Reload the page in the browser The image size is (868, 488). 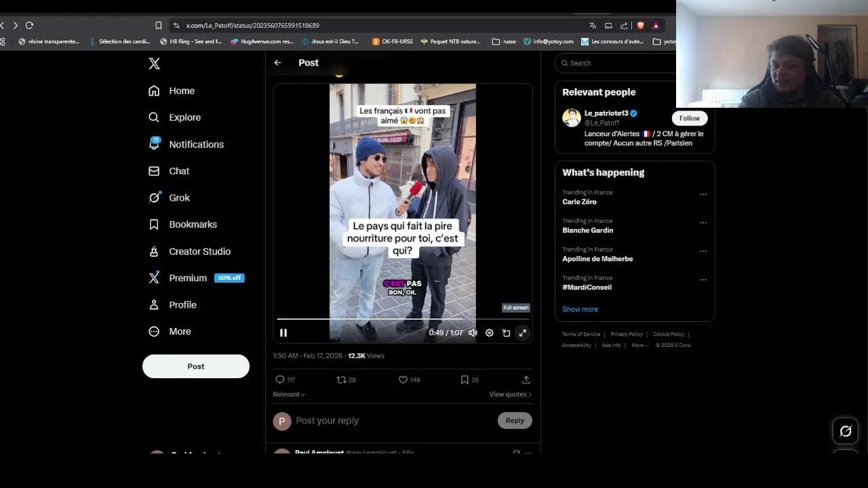(x=29, y=25)
